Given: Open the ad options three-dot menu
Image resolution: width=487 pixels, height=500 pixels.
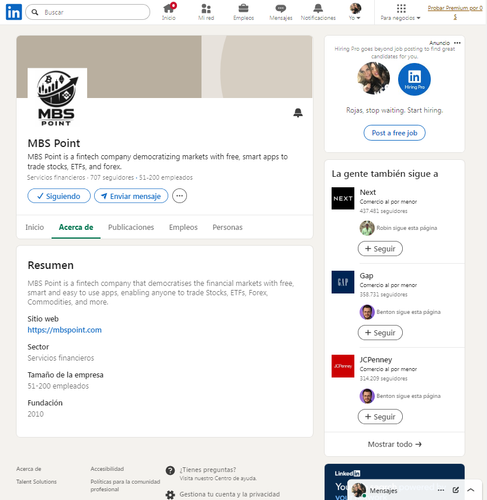Looking at the screenshot, I should [457, 43].
